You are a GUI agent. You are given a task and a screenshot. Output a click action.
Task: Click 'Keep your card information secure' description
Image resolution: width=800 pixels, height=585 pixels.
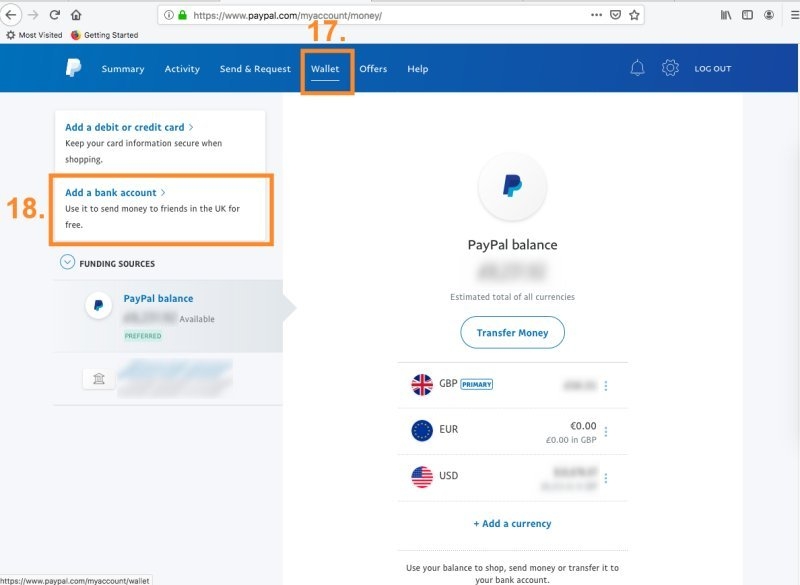click(143, 151)
